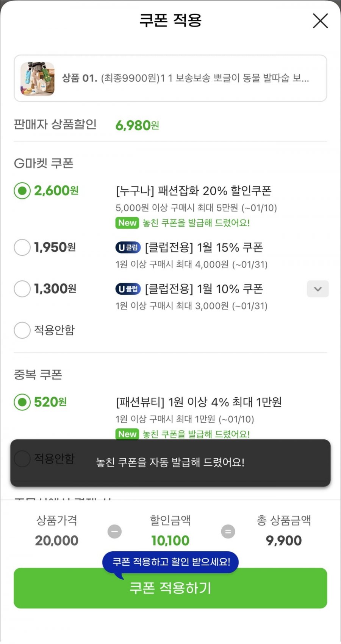The width and height of the screenshot is (341, 644).
Task: Tap the minus circle icon in price summary
Action: (114, 531)
